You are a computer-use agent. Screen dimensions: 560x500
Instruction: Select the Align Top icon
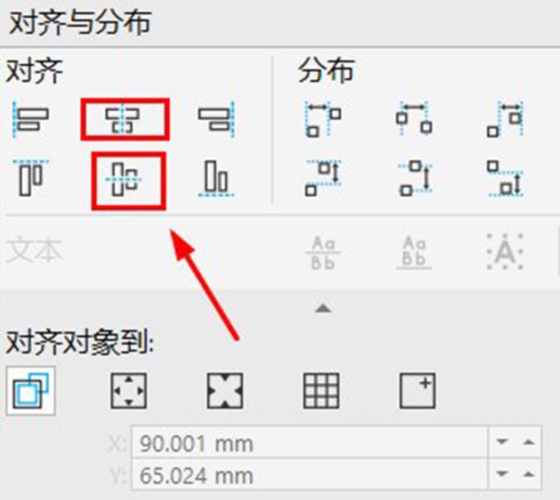click(31, 178)
